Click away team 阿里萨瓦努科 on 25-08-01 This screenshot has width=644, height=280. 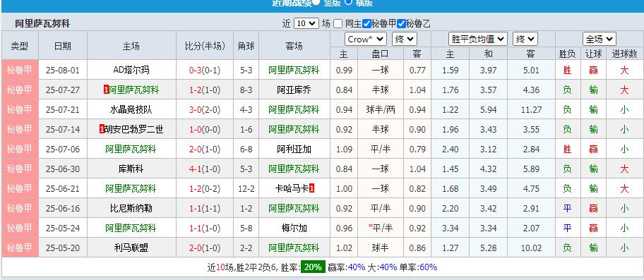pyautogui.click(x=294, y=70)
